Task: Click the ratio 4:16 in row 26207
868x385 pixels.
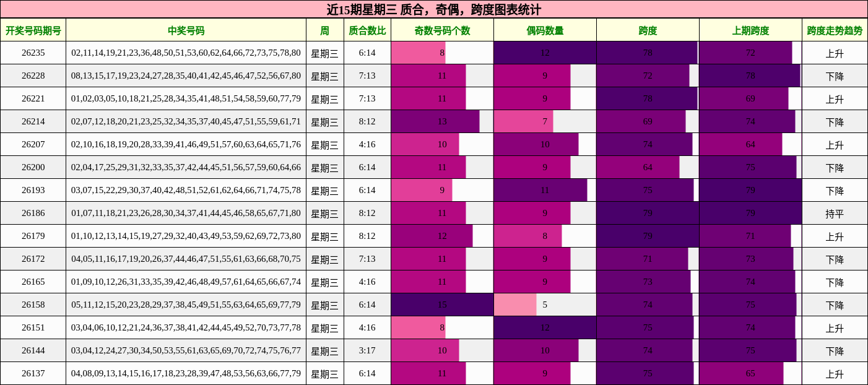Action: click(x=367, y=144)
